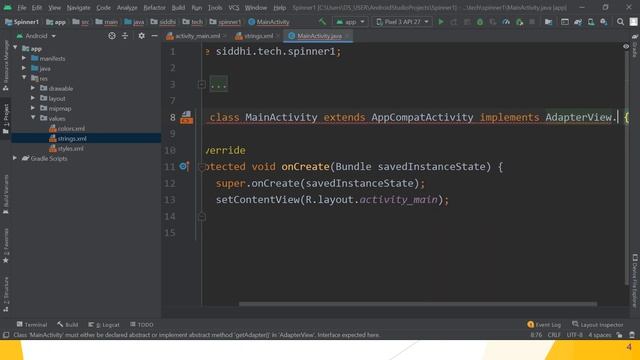Open the app run configuration dropdown
This screenshot has width=640, height=360.
[350, 22]
